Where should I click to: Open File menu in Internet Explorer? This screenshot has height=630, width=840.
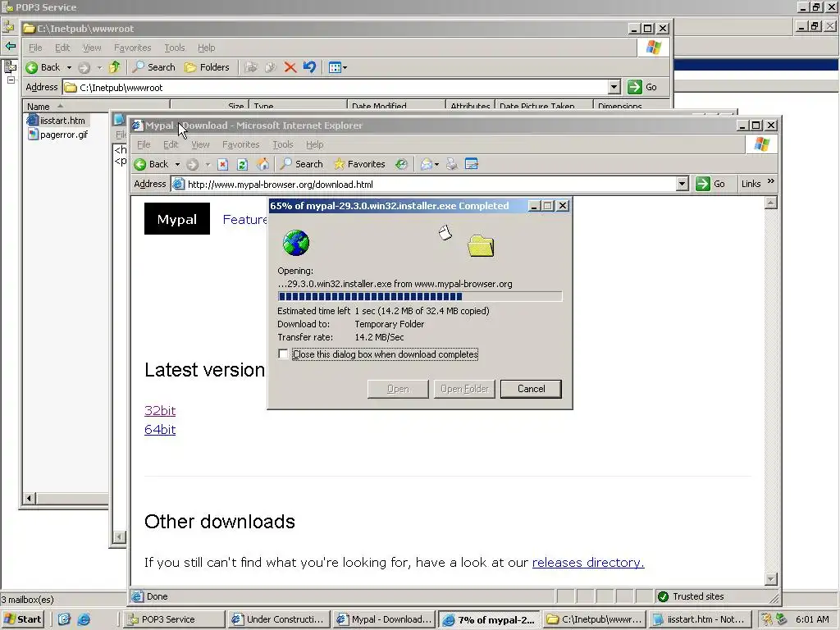tap(144, 144)
